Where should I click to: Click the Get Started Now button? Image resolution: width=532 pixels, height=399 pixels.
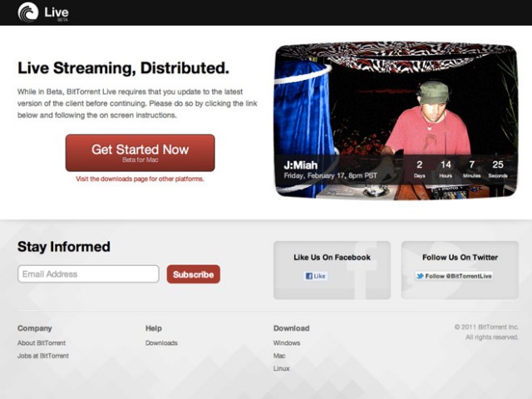tap(140, 153)
